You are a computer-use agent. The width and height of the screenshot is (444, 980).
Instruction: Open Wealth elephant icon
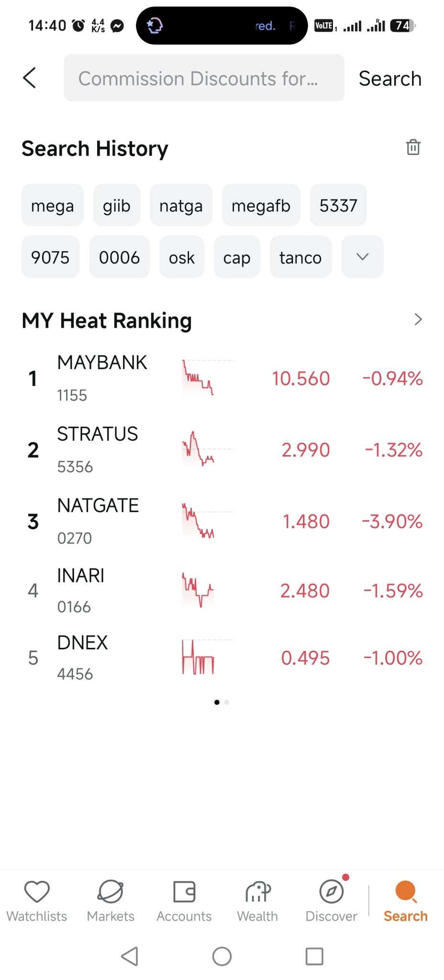click(x=258, y=891)
